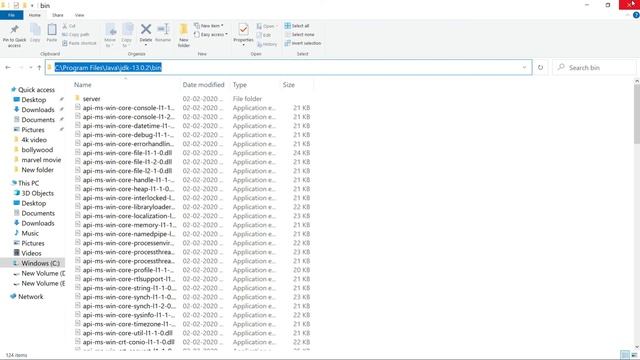Click the Copy to icon
The height and width of the screenshot is (360, 640).
pos(127,30)
